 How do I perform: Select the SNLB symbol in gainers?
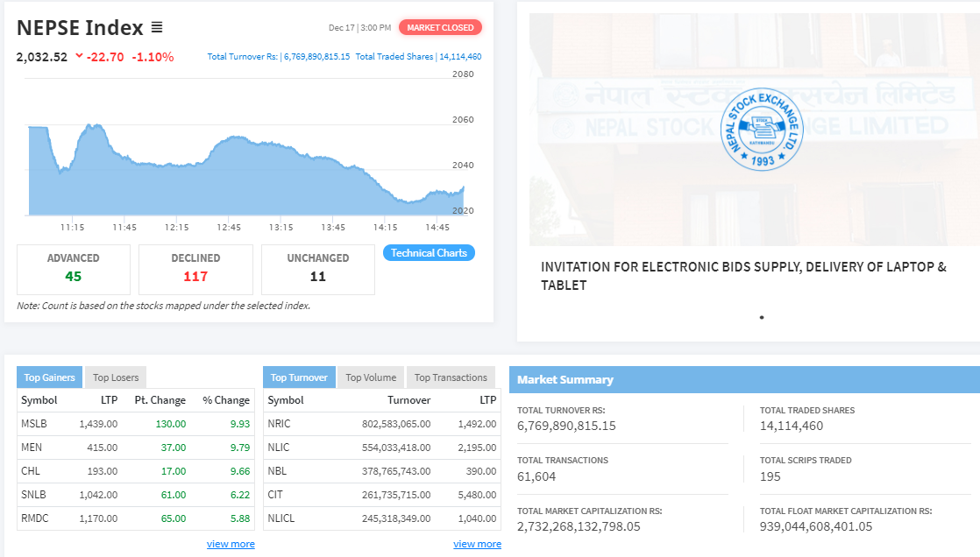click(34, 495)
